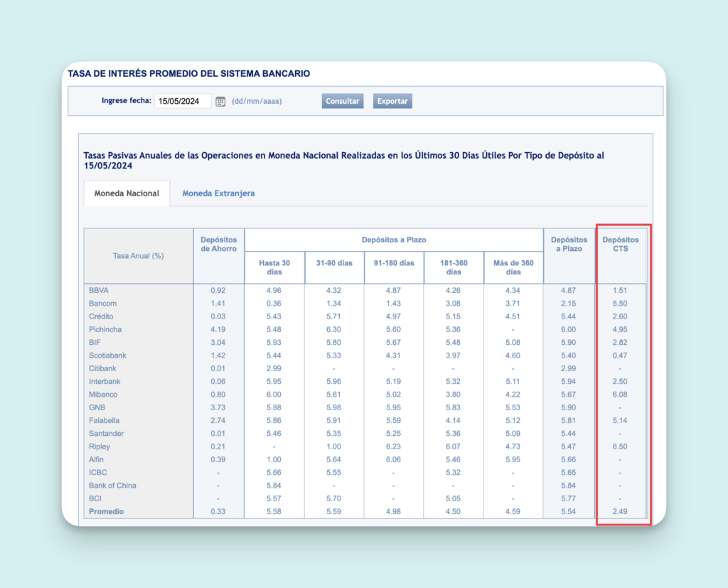Viewport: 728px width, 588px height.
Task: Select the 'BCI' row name
Action: coord(95,498)
